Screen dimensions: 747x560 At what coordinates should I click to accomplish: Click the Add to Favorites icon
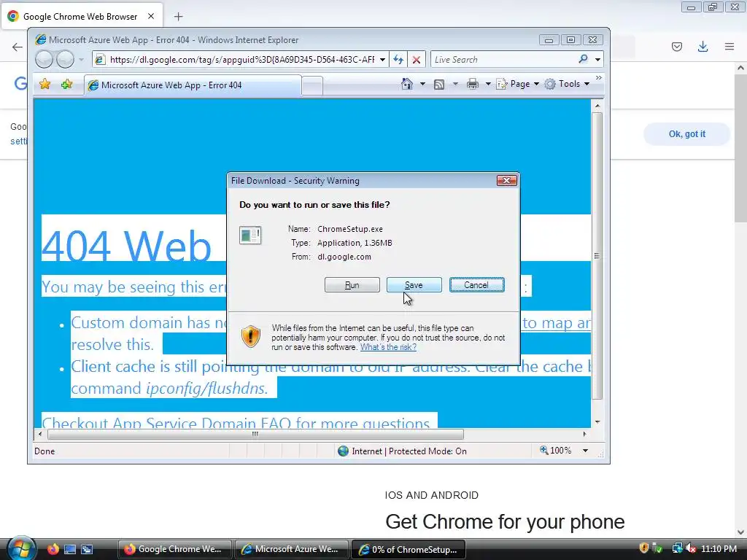click(x=66, y=85)
